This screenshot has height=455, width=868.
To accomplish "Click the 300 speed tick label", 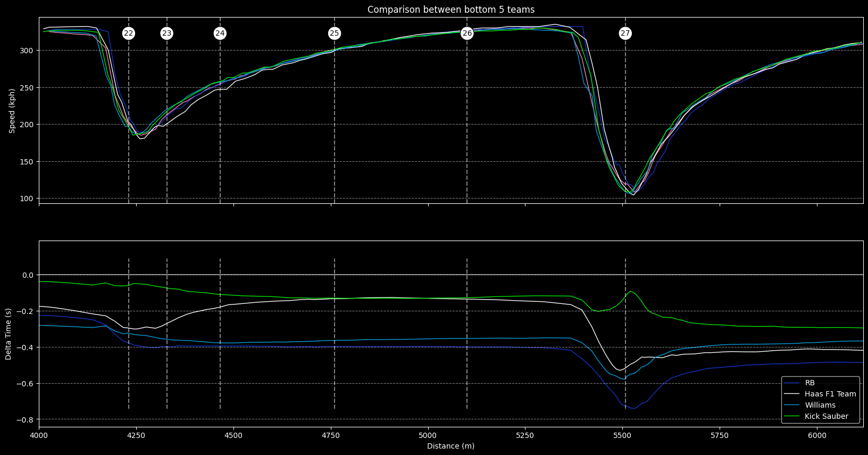I will [28, 51].
